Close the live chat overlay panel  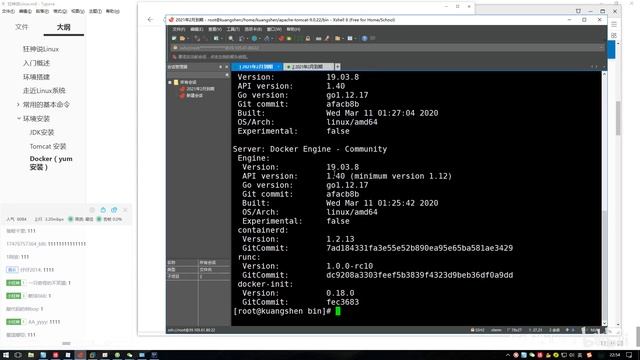[125, 210]
